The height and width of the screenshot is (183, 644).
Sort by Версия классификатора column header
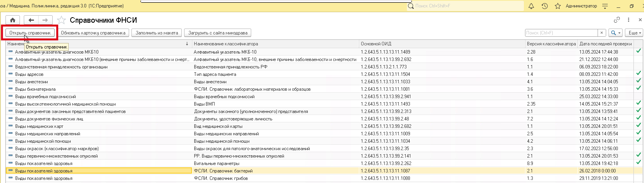(x=551, y=44)
